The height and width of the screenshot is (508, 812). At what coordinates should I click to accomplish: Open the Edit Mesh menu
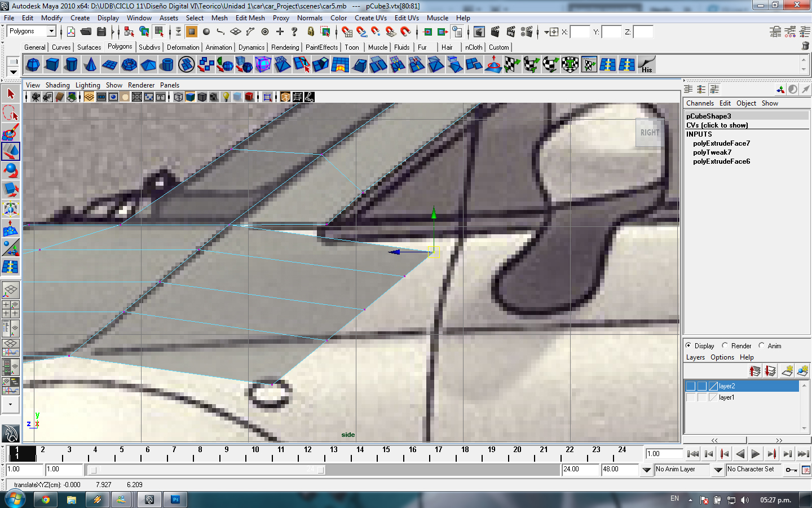click(x=250, y=18)
